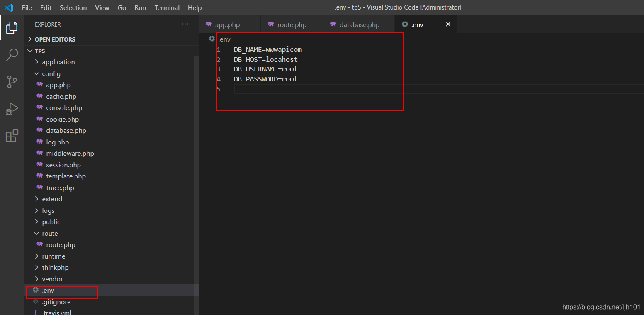The image size is (644, 315).
Task: Collapse the TP5 project root
Action: pos(112,51)
